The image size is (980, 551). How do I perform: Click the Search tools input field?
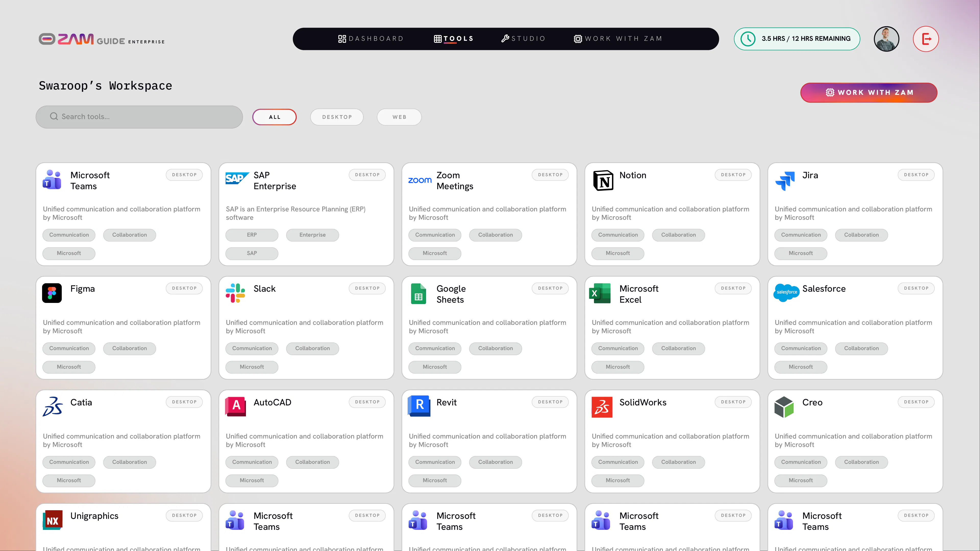point(139,117)
